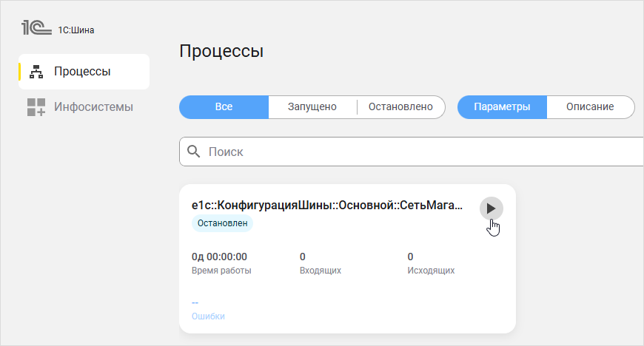The width and height of the screenshot is (644, 346).
Task: Filter processes by Запущено
Action: coord(312,106)
